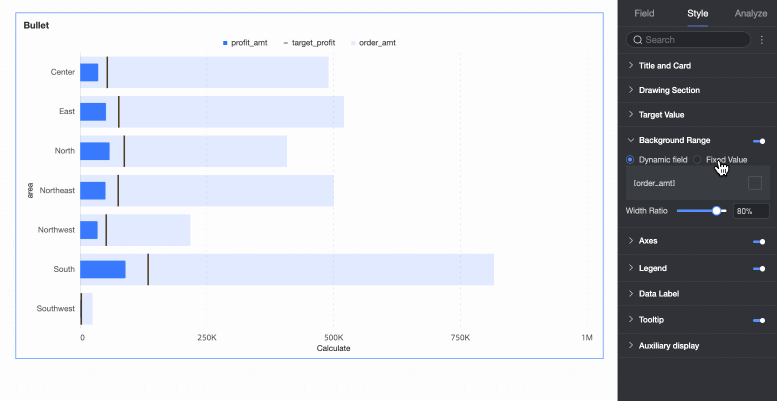Switch to the Field tab
This screenshot has height=401, width=777.
click(x=644, y=13)
